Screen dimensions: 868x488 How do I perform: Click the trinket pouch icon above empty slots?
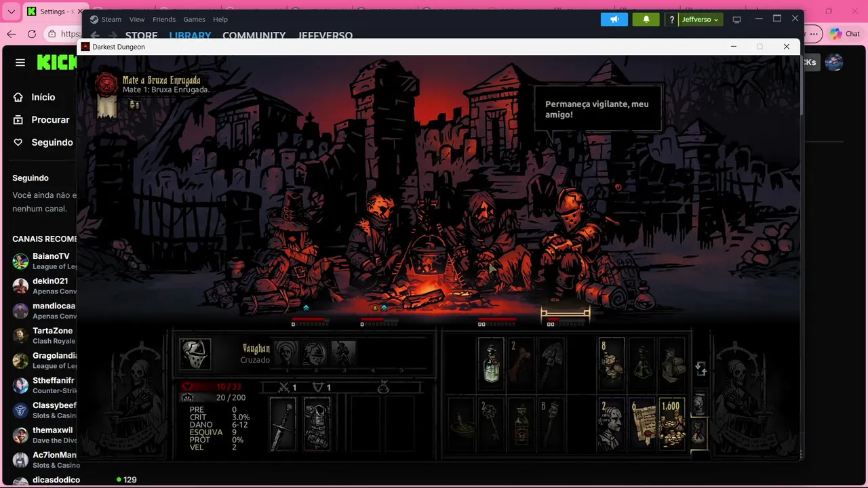pyautogui.click(x=383, y=387)
